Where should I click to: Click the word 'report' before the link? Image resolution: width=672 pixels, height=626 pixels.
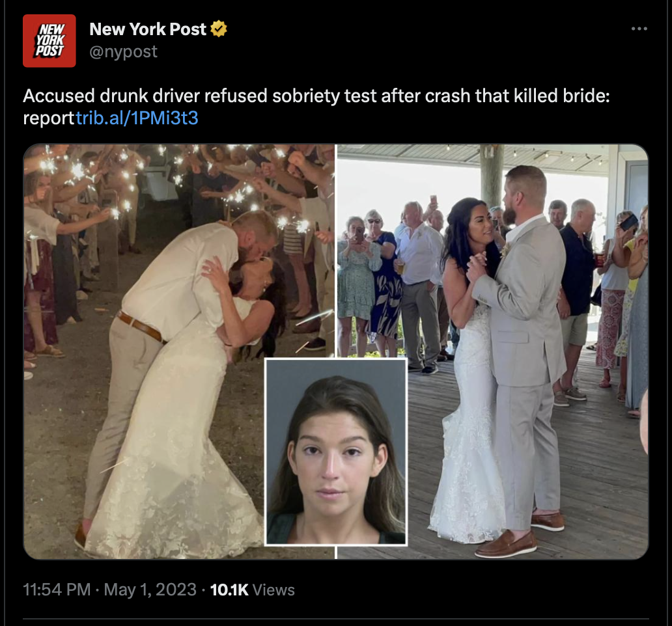(49, 118)
